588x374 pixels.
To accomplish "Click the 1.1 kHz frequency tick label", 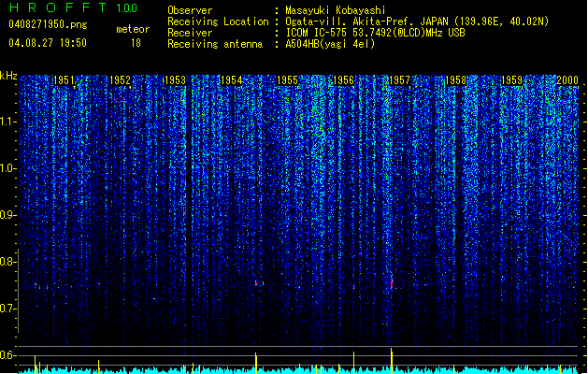I will [x=7, y=122].
